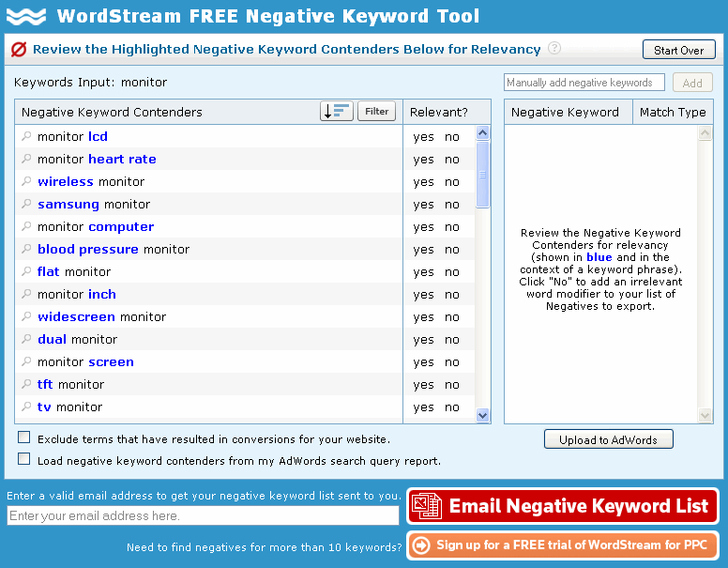Click negative keyword list scroll down arrow
Screen dimensions: 728x568
click(x=705, y=415)
